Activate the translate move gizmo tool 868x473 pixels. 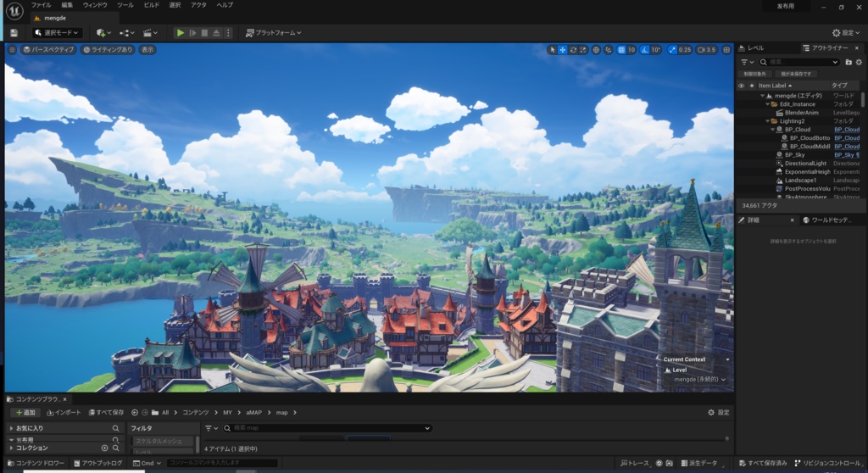tap(563, 50)
